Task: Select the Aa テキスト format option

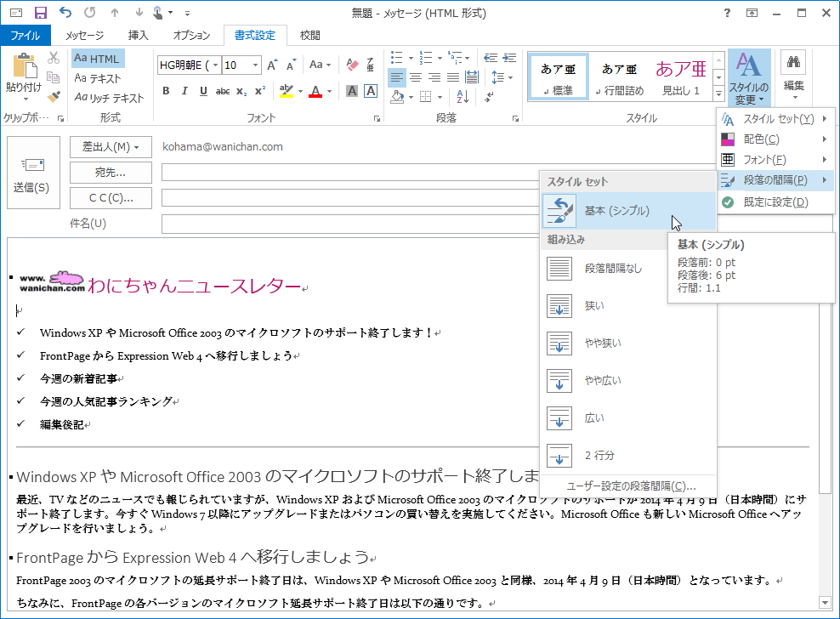Action: 98,78
